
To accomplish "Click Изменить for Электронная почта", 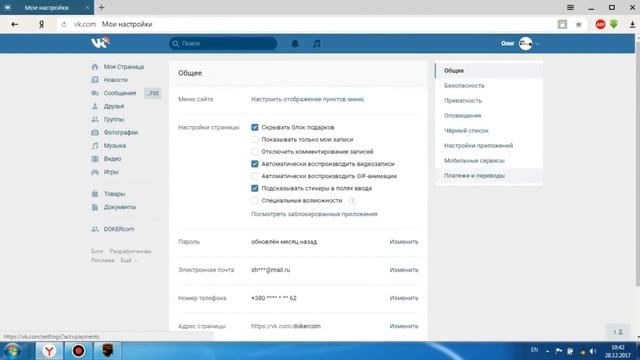I will click(404, 270).
